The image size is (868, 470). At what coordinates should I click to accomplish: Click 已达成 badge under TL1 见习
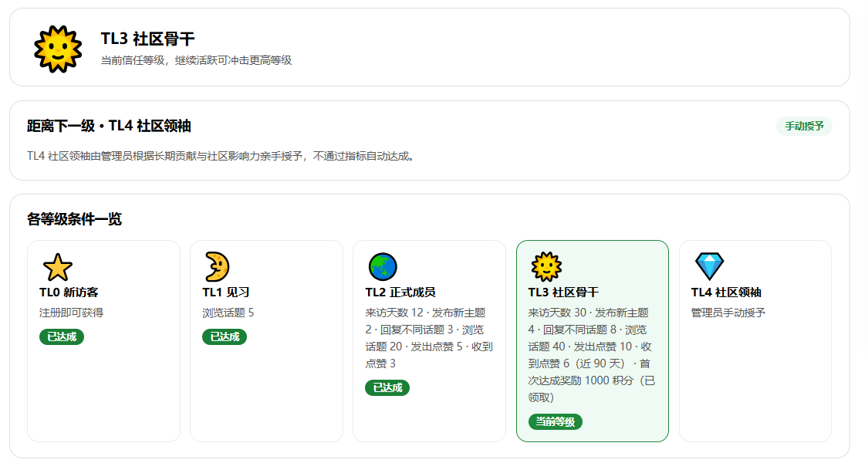(x=225, y=336)
